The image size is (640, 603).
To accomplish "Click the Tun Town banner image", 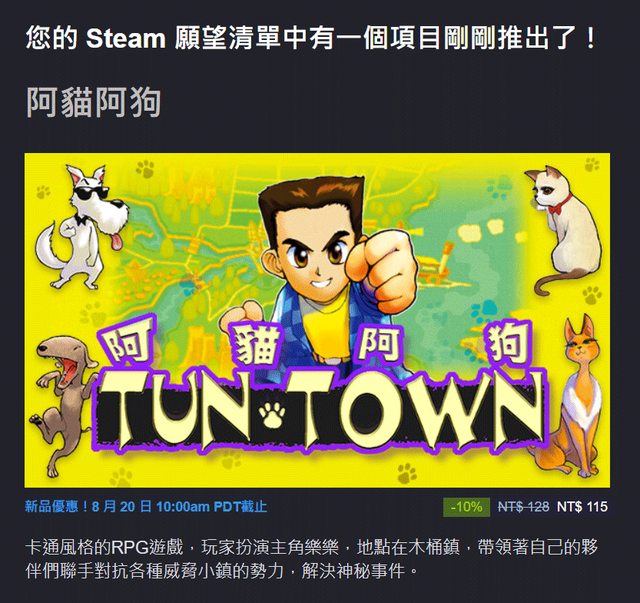I will tap(317, 320).
